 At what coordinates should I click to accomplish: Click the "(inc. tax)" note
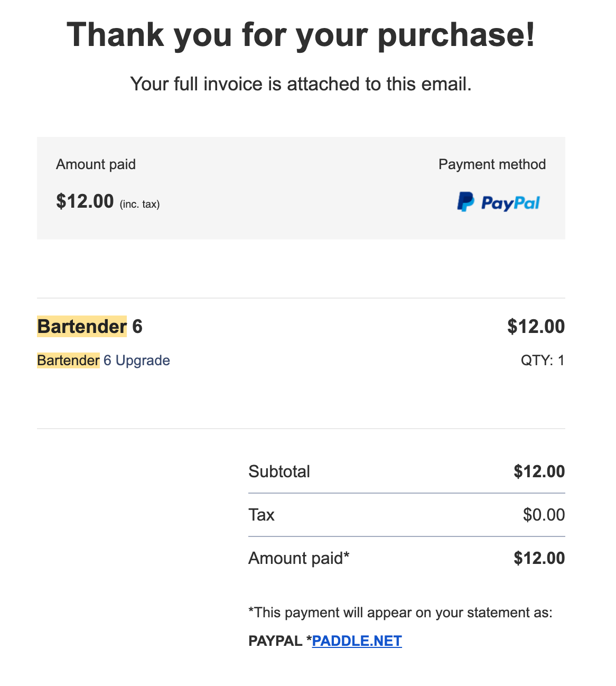[139, 204]
